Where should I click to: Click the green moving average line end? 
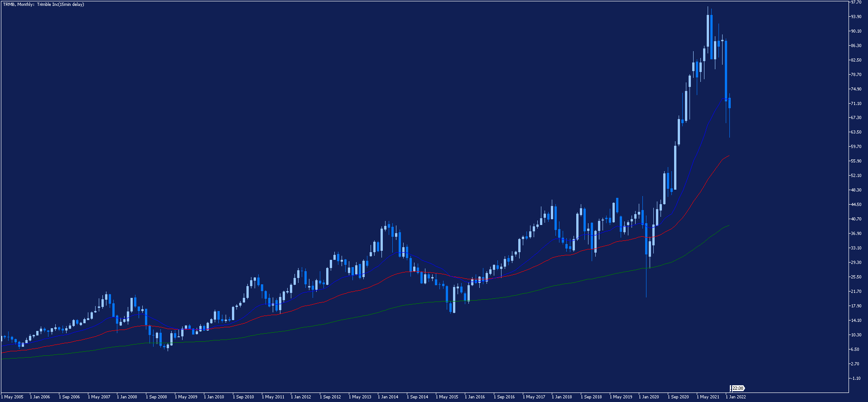[x=728, y=225]
